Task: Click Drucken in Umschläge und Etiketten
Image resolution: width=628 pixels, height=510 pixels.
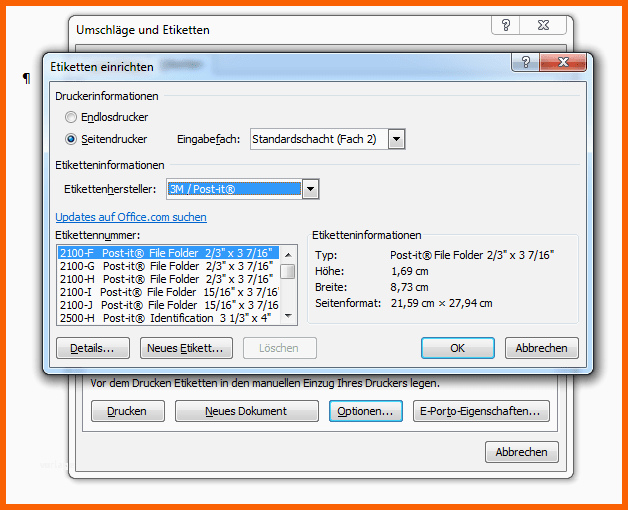Action: coord(128,411)
